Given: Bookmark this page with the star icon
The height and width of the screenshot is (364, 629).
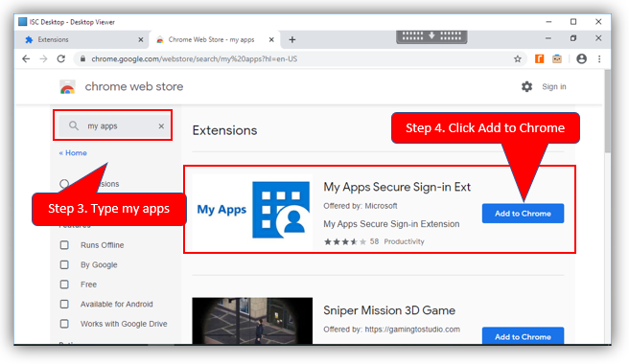Looking at the screenshot, I should click(518, 59).
